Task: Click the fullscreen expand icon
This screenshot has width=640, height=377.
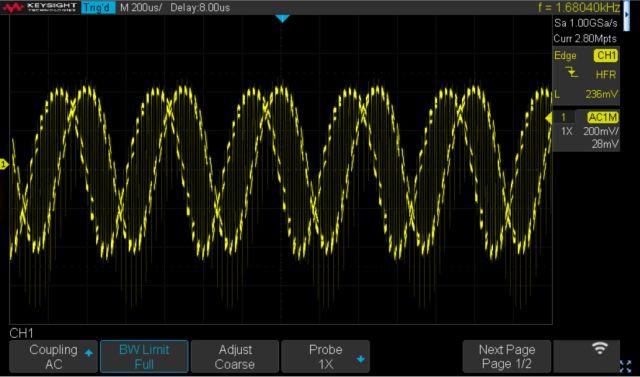Action: pyautogui.click(x=625, y=366)
